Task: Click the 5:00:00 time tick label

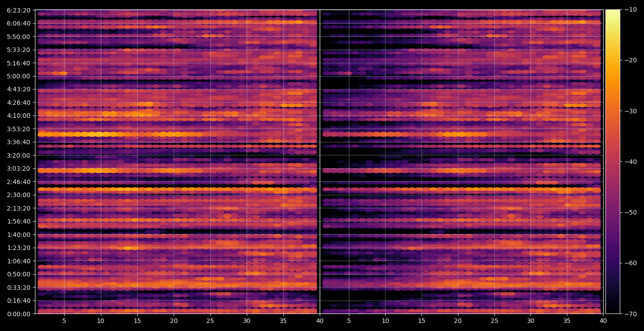Action: click(19, 76)
